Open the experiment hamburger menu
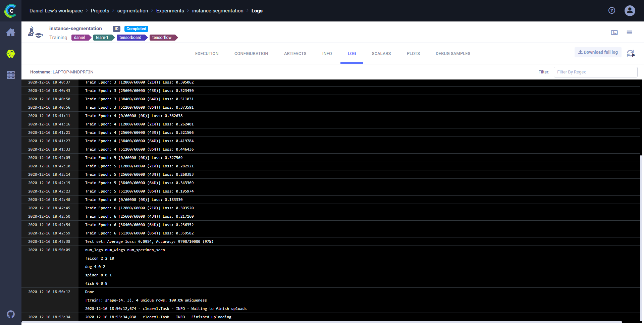Viewport: 644px width, 325px height. 629,33
